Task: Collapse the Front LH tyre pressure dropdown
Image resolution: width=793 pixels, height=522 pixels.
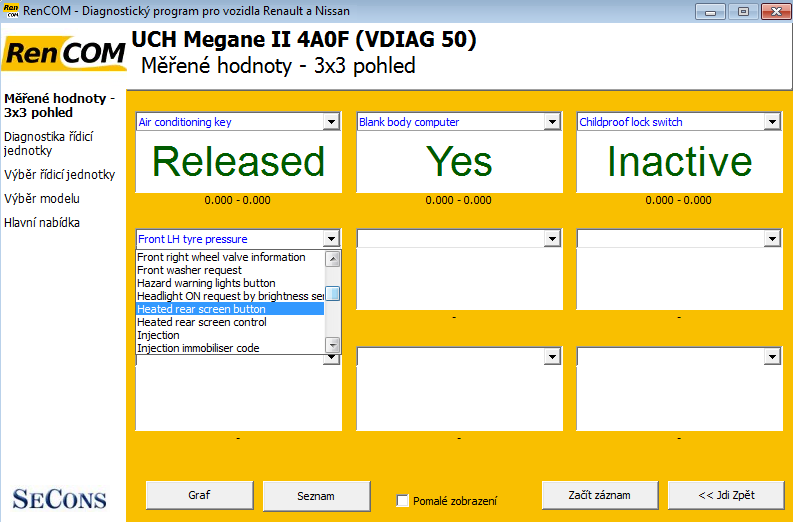Action: click(x=331, y=239)
